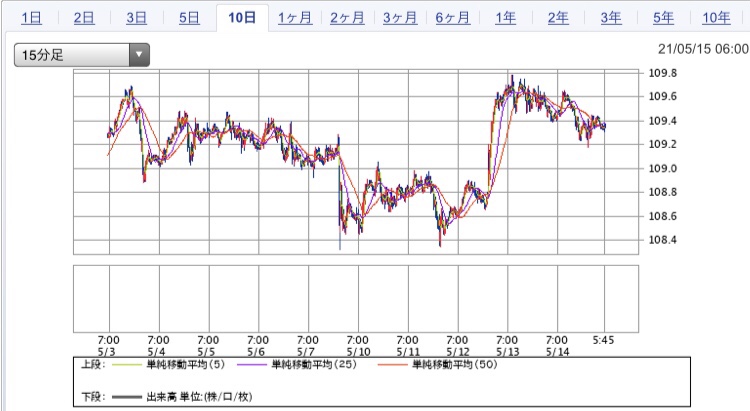Open the 3年 range tab
Viewport: 750px width, 411px height.
pyautogui.click(x=611, y=18)
